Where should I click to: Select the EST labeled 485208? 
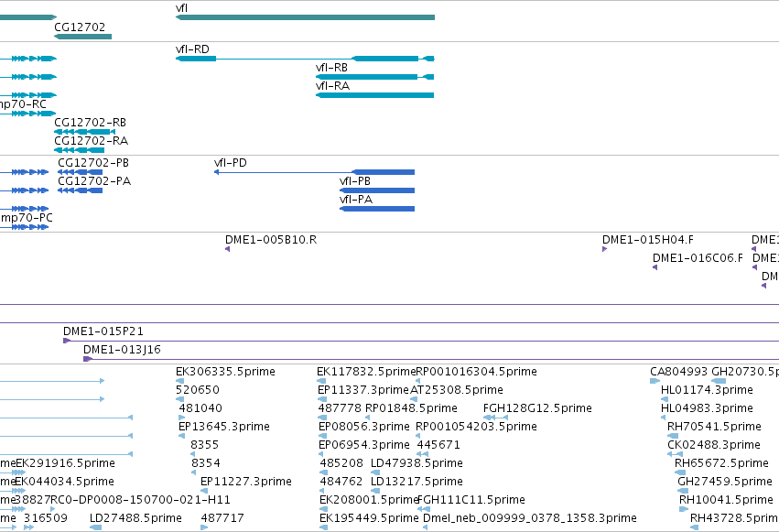(323, 472)
